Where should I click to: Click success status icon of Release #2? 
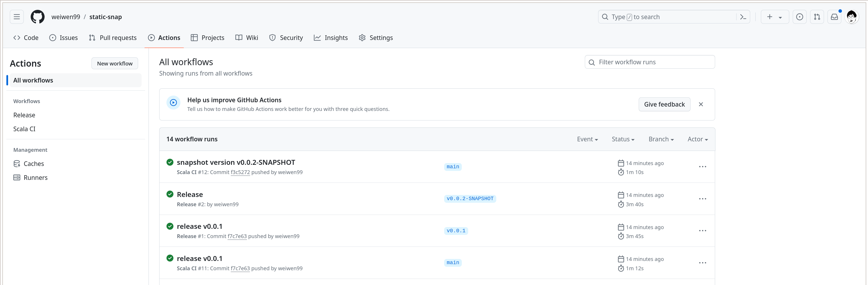[170, 194]
